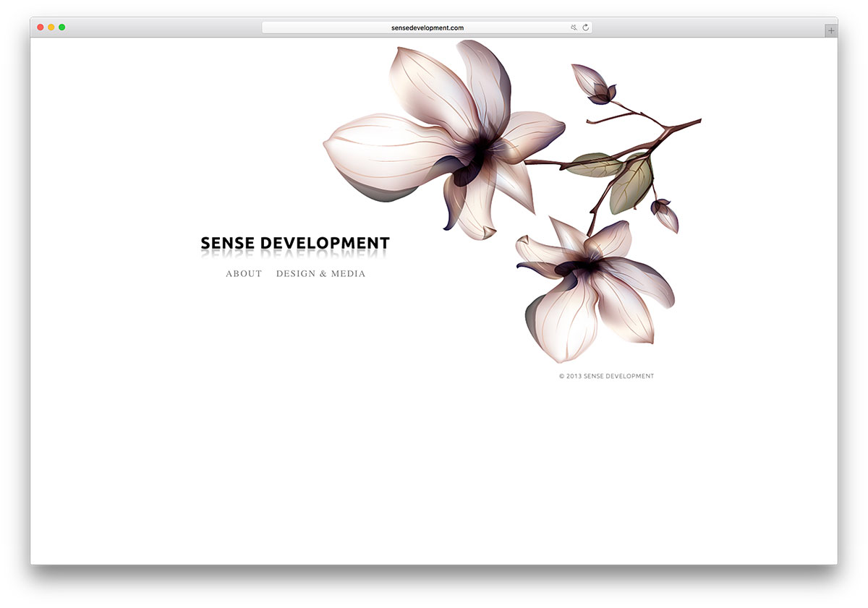Open a new tab with the plus icon
The height and width of the screenshot is (608, 868).
[830, 30]
